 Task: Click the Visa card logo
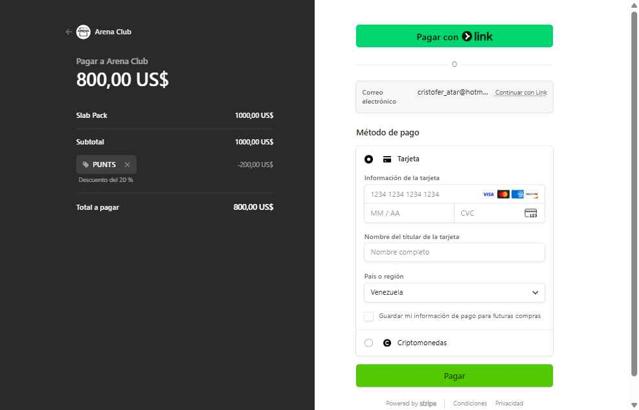[x=488, y=194]
